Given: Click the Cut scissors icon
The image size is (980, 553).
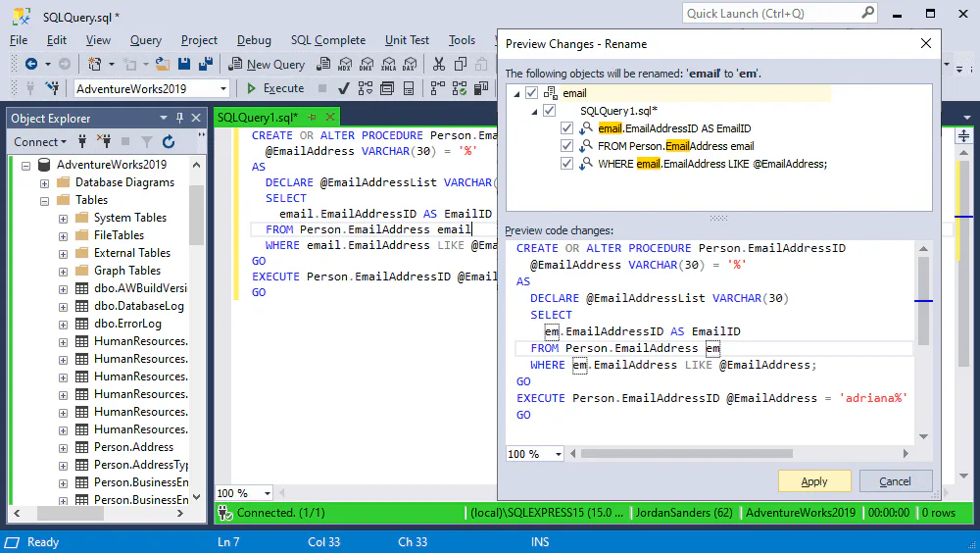Looking at the screenshot, I should 439,64.
